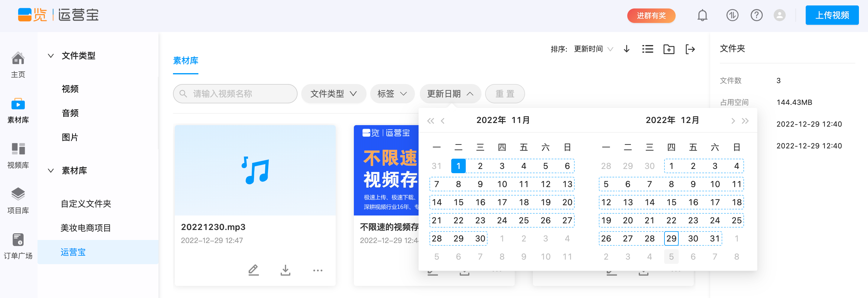
Task: Switch to list view using the list icon
Action: click(647, 49)
